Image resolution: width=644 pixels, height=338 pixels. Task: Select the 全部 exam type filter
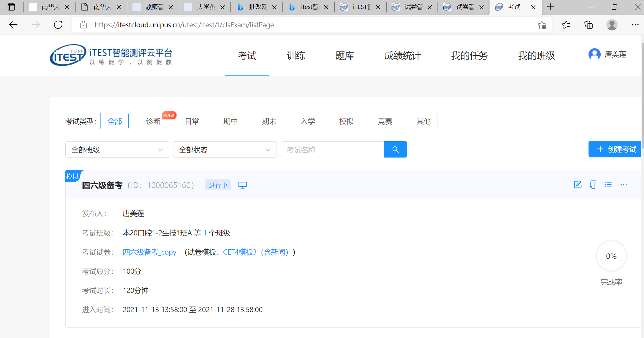114,121
